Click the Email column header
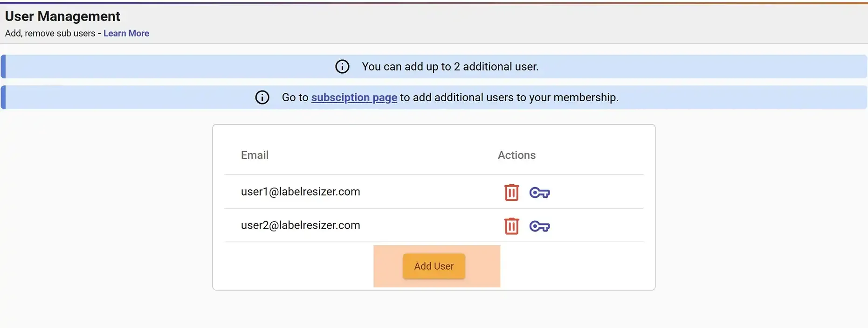Screen dimensions: 868x328 point(255,155)
